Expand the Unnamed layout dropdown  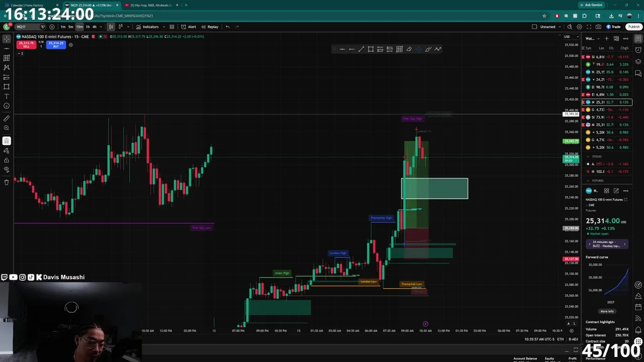pos(560,27)
